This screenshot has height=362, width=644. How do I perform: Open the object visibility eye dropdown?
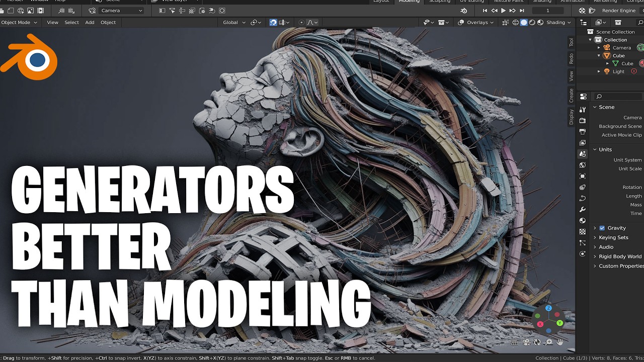click(429, 23)
